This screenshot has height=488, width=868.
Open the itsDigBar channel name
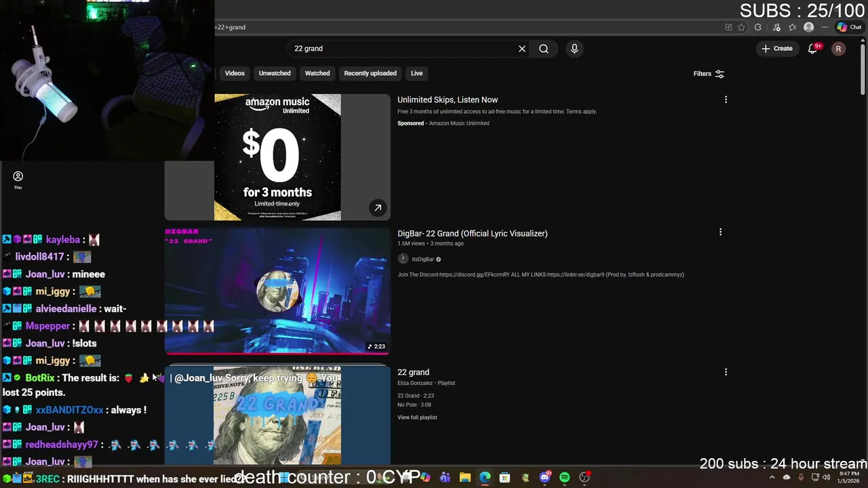[422, 259]
